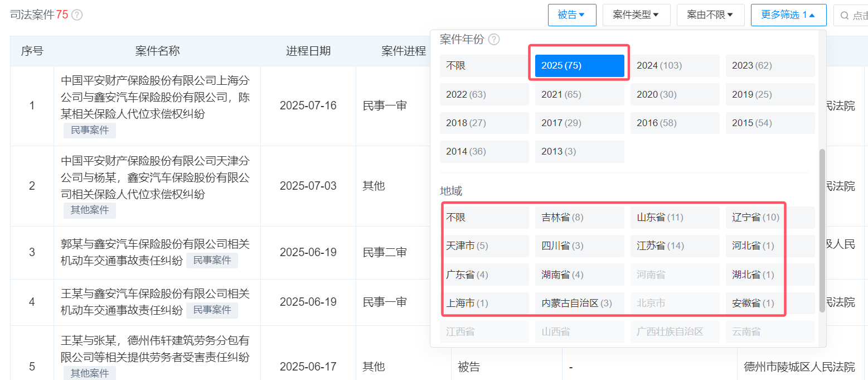Click the 其他案件 tag in row 2
This screenshot has width=868, height=380.
pos(90,210)
